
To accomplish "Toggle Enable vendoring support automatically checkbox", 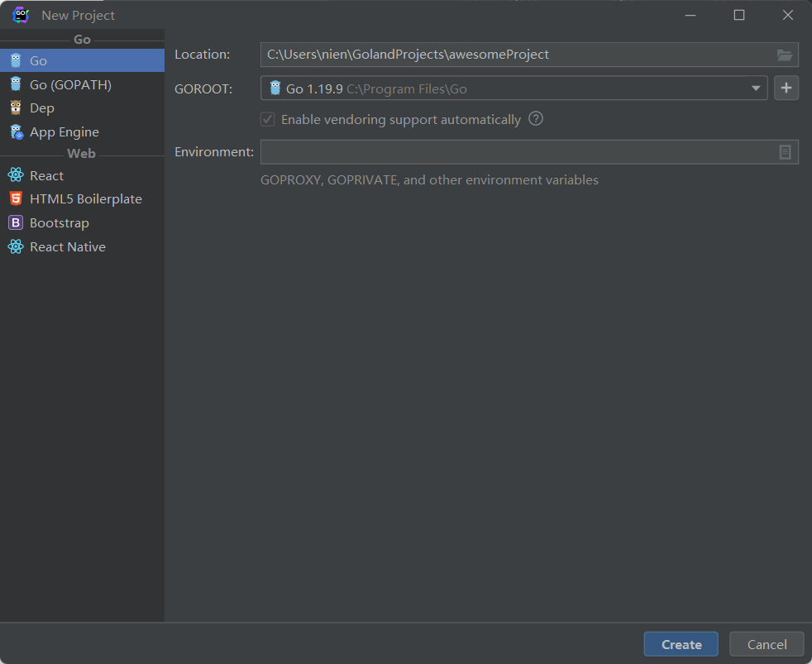I will 267,120.
